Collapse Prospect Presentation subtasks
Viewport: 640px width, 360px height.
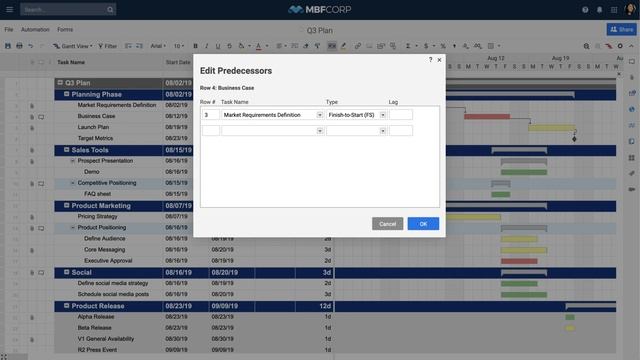click(73, 161)
